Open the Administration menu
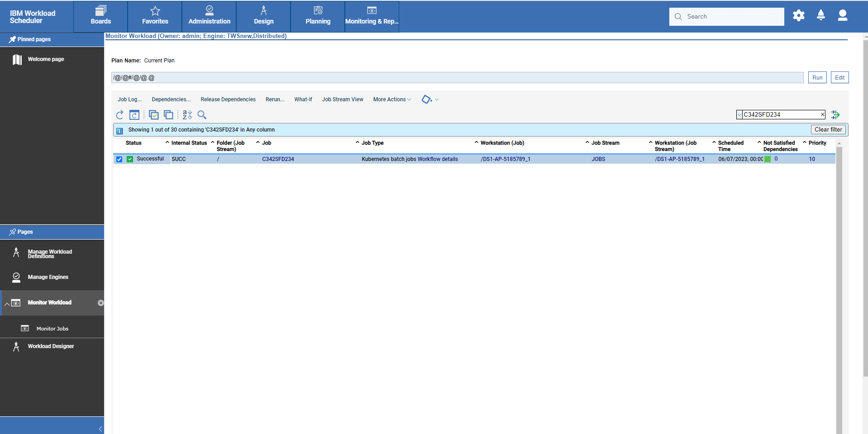The height and width of the screenshot is (434, 868). 209,16
